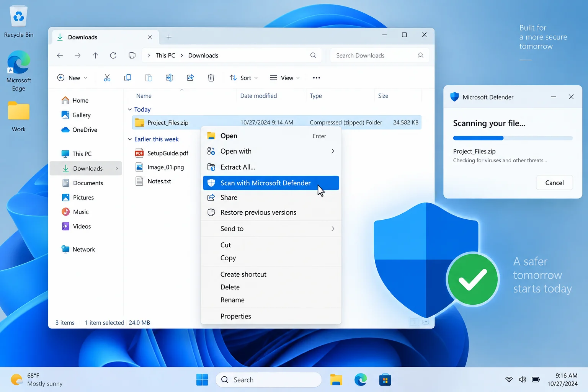Collapse the Earlier this week group
Screen dimensions: 588x392
tap(130, 139)
